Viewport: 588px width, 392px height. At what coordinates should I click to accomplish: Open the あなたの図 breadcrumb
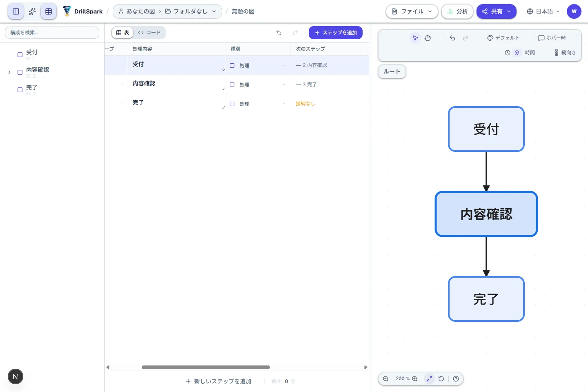point(137,11)
